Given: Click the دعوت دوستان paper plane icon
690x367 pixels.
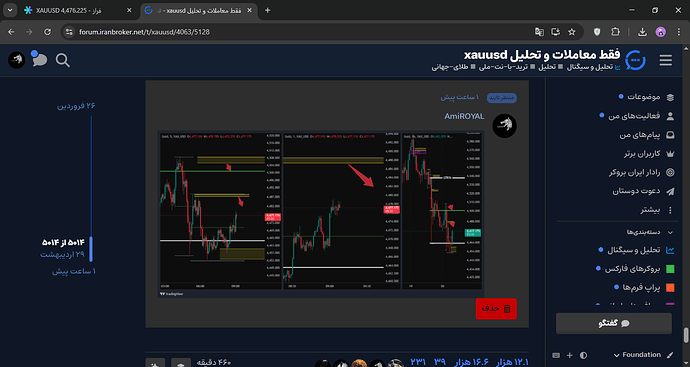Looking at the screenshot, I should [x=670, y=191].
